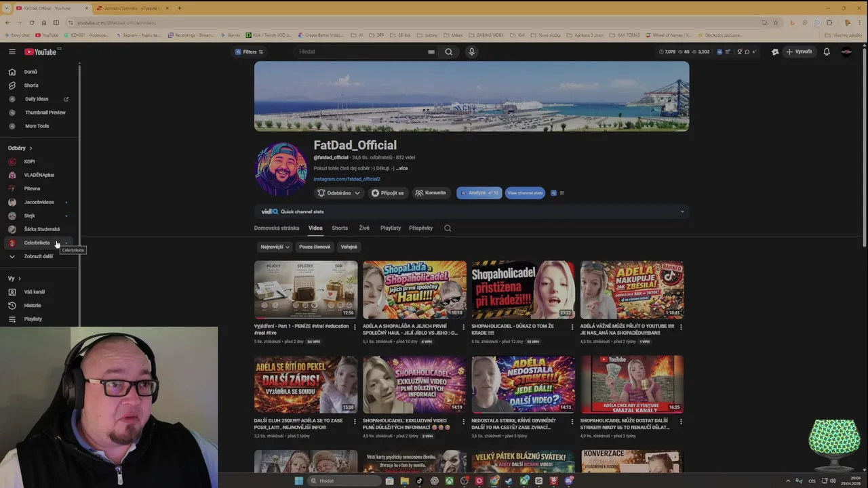Open the account avatar menu
This screenshot has height=488, width=868.
(846, 52)
